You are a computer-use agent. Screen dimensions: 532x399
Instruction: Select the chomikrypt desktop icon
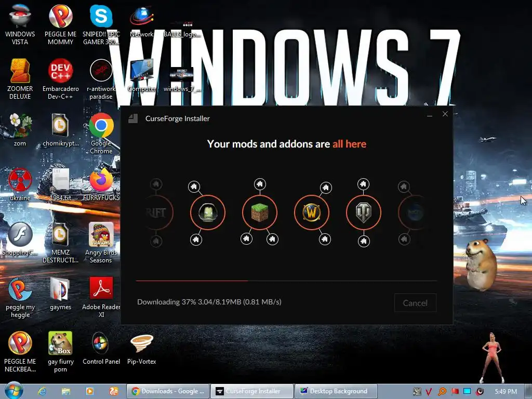60,129
